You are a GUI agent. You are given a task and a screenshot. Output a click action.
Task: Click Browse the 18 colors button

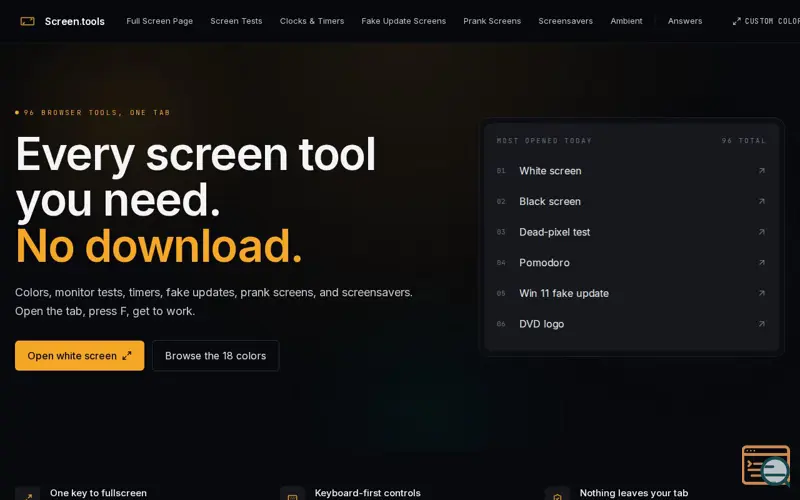click(215, 356)
